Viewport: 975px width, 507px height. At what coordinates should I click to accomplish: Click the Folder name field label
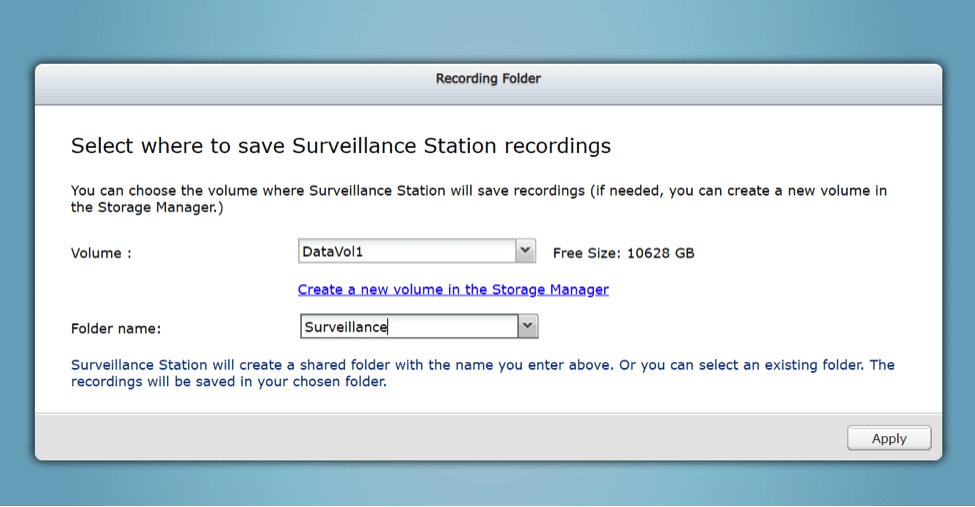click(x=116, y=328)
